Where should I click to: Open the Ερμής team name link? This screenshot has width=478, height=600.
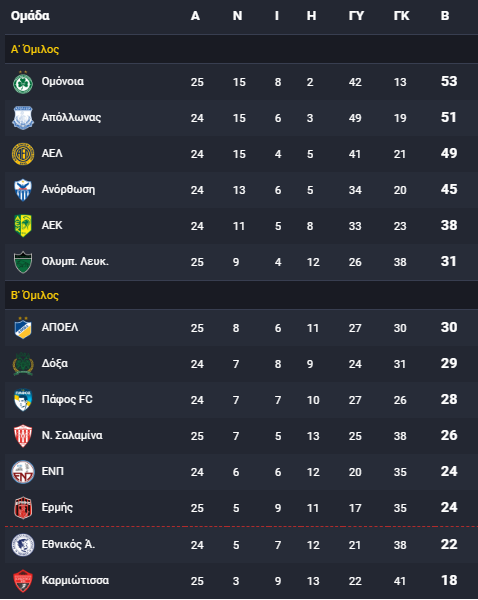point(57,508)
